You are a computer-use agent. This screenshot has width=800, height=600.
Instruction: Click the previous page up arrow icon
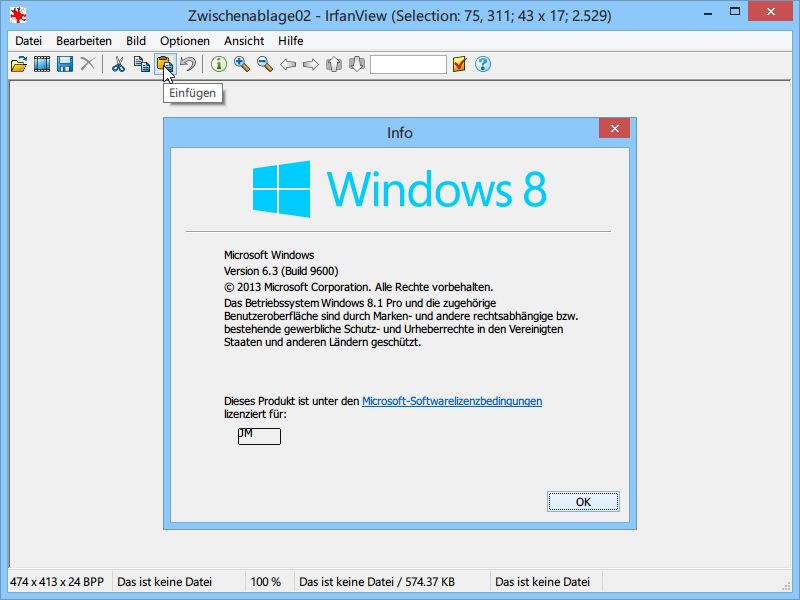click(x=334, y=64)
